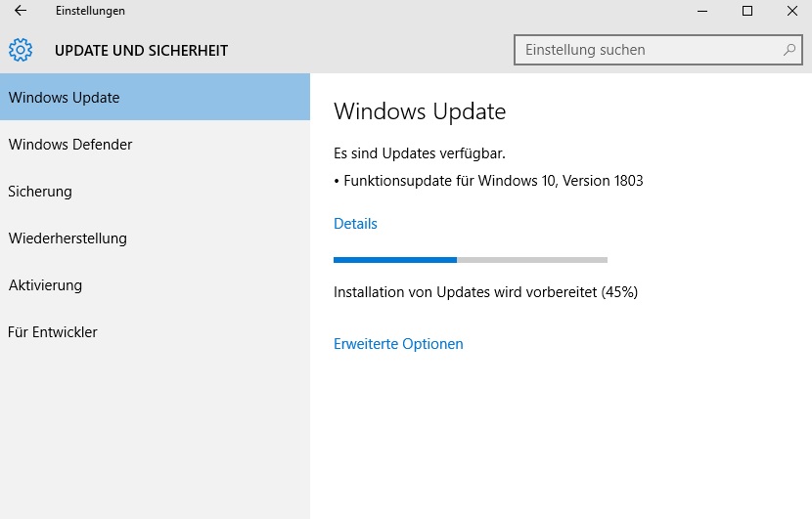812x519 pixels.
Task: Maximize the Einstellungen window
Action: 747,11
